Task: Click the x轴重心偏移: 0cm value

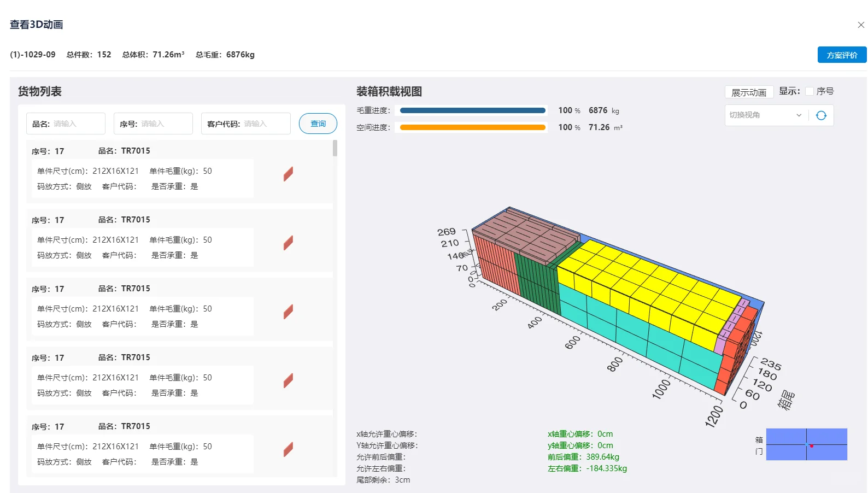Action: click(580, 434)
